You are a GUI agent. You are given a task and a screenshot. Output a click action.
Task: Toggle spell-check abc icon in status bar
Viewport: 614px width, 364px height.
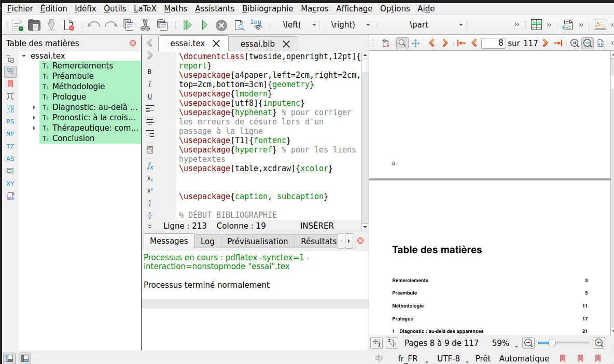(379, 358)
